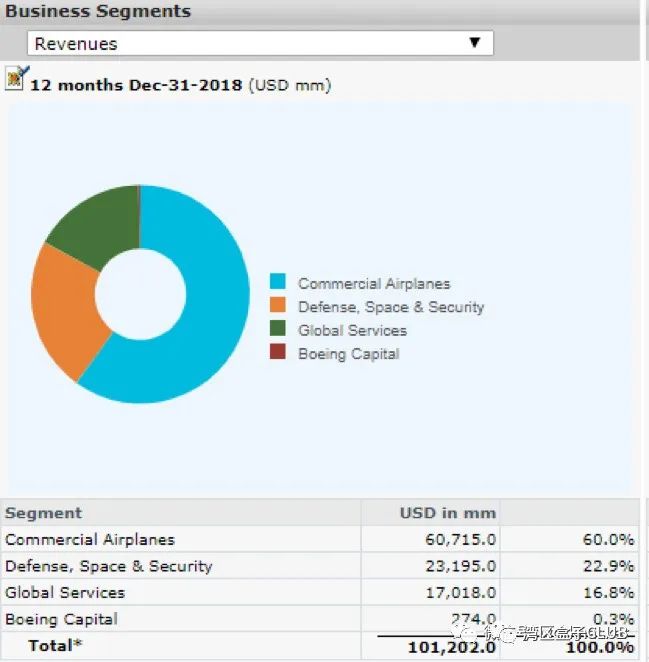Image resolution: width=649 pixels, height=662 pixels.
Task: Click the Commercial Airplanes legend label
Action: (374, 284)
